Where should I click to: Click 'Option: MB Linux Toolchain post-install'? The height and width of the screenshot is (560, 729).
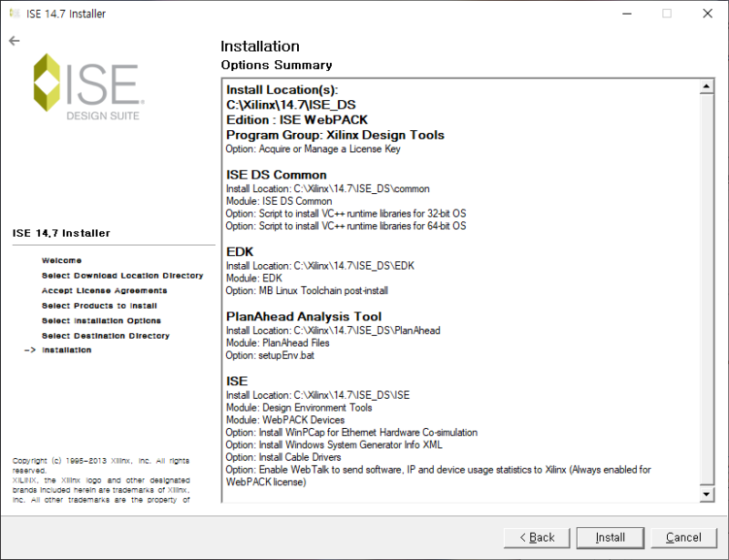click(307, 290)
